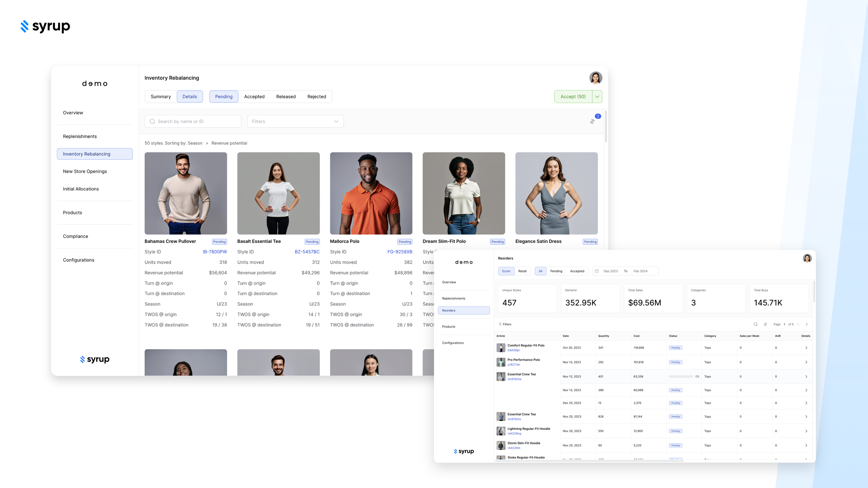Toggle the Retail channel option
Viewport: 868px width, 488px height.
(522, 271)
